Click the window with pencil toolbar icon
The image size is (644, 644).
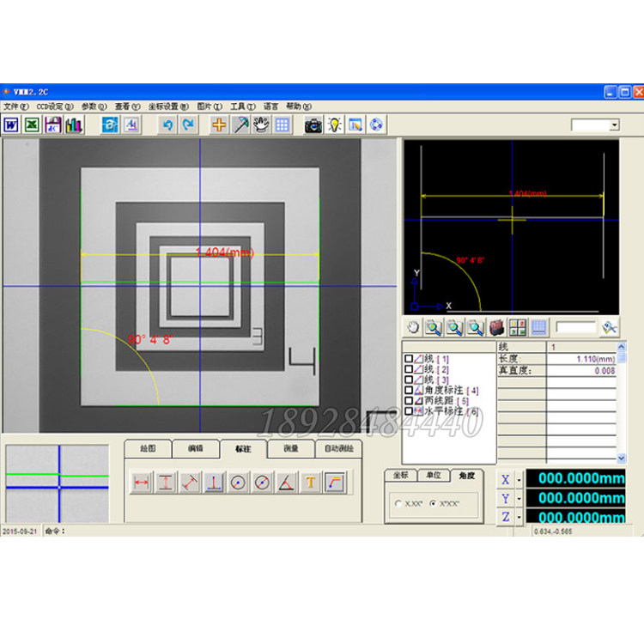click(x=355, y=125)
